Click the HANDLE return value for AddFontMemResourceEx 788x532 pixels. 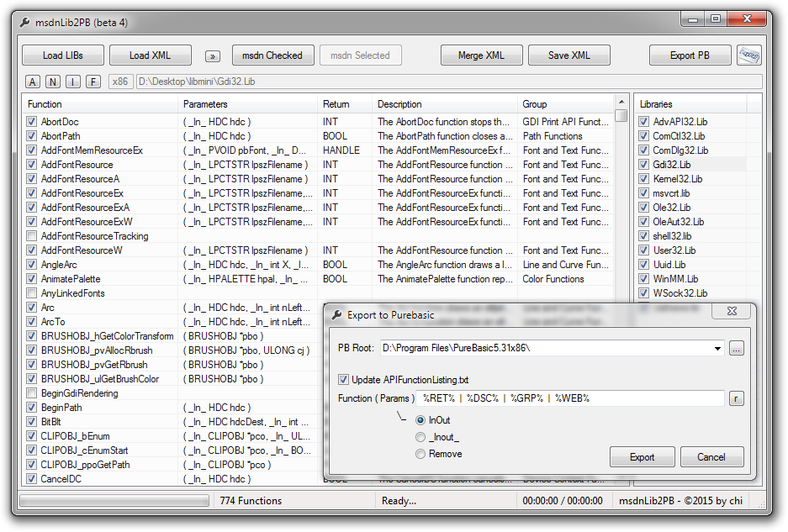click(341, 150)
